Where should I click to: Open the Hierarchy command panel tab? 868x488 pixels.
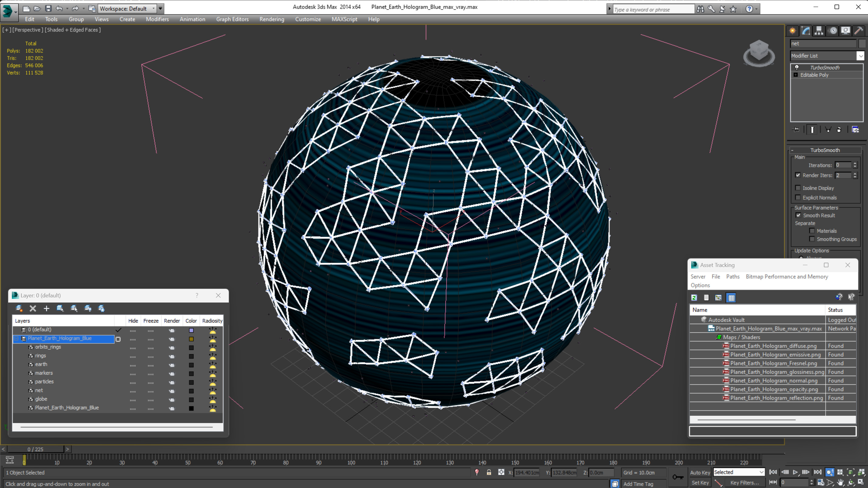tap(819, 31)
